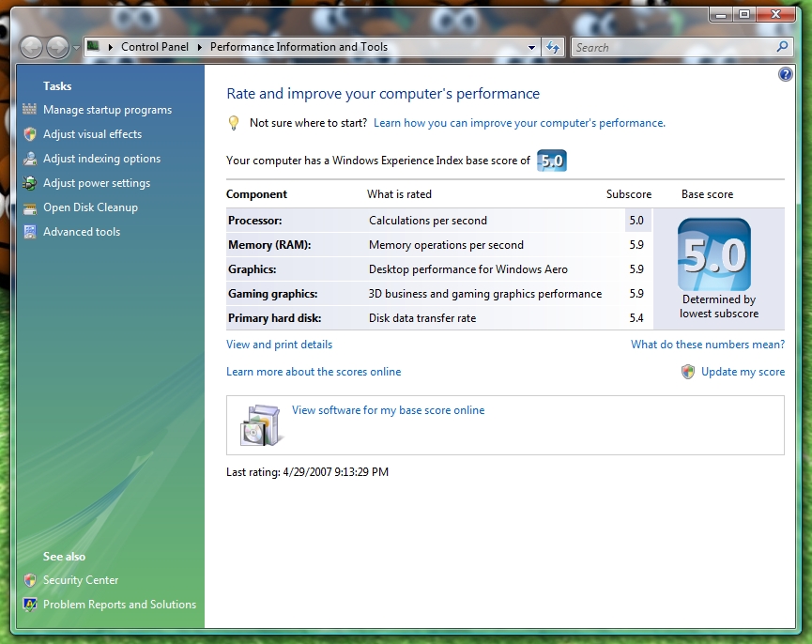Open Adjust power settings task
The width and height of the screenshot is (812, 644).
tap(97, 183)
